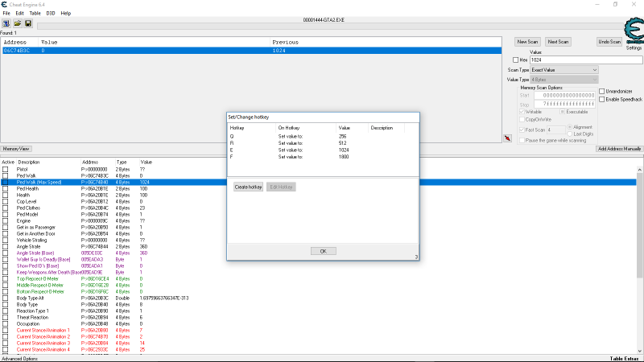Open the Scan Type dropdown
The image size is (644, 362).
[x=564, y=70]
